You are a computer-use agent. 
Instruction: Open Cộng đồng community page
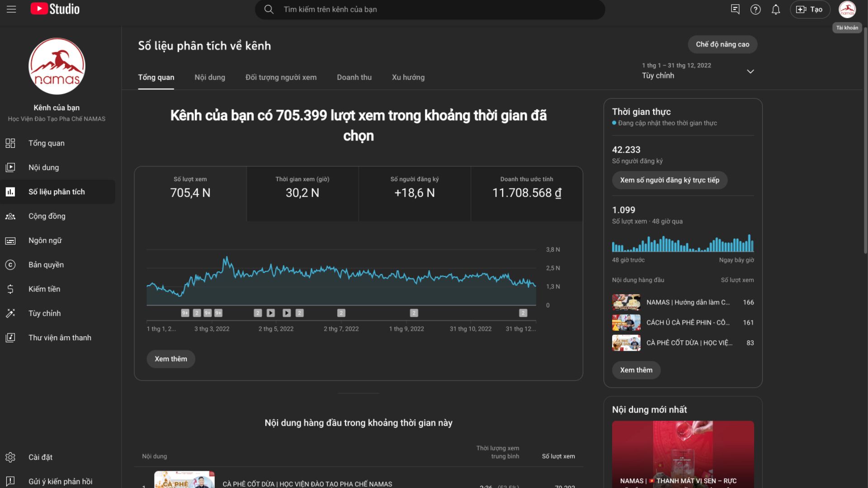[x=47, y=216]
